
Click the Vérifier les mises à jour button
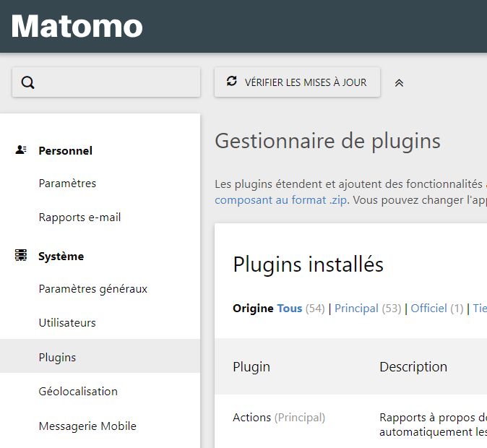coord(297,82)
